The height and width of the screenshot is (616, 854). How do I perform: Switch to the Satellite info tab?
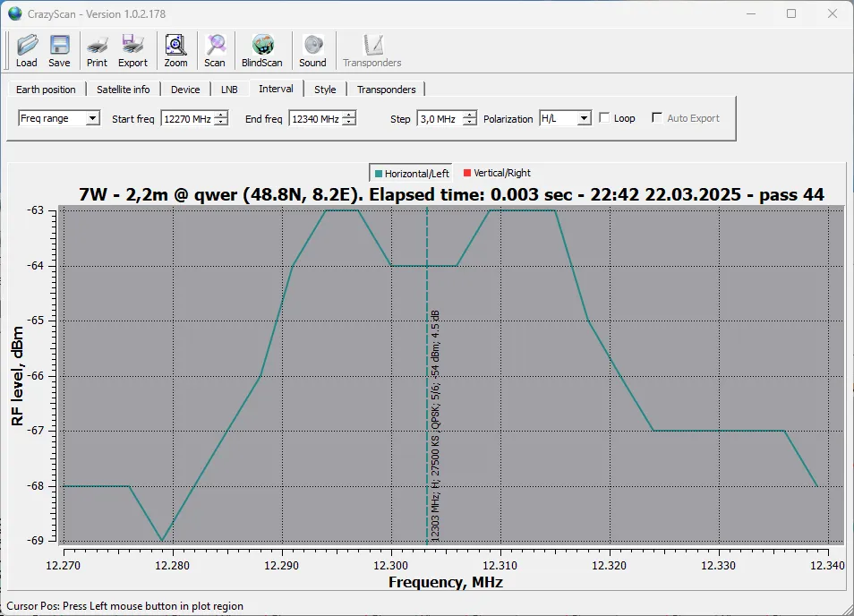coord(124,90)
